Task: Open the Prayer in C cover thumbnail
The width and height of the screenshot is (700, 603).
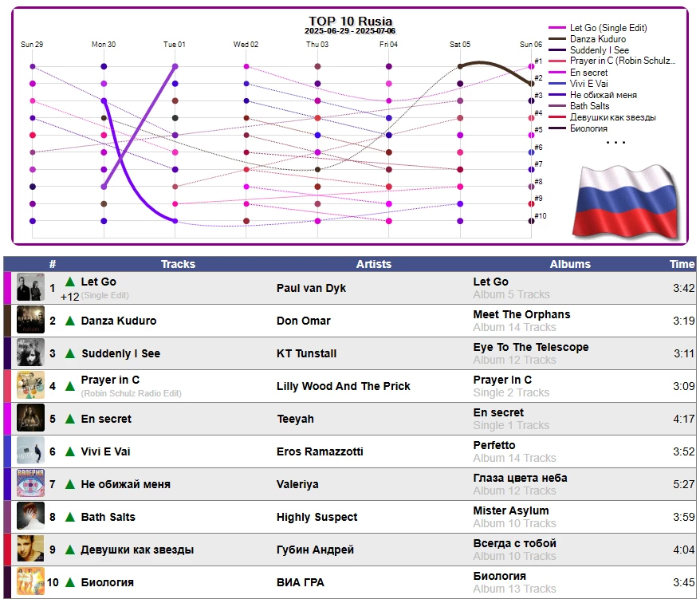Action: (x=30, y=385)
